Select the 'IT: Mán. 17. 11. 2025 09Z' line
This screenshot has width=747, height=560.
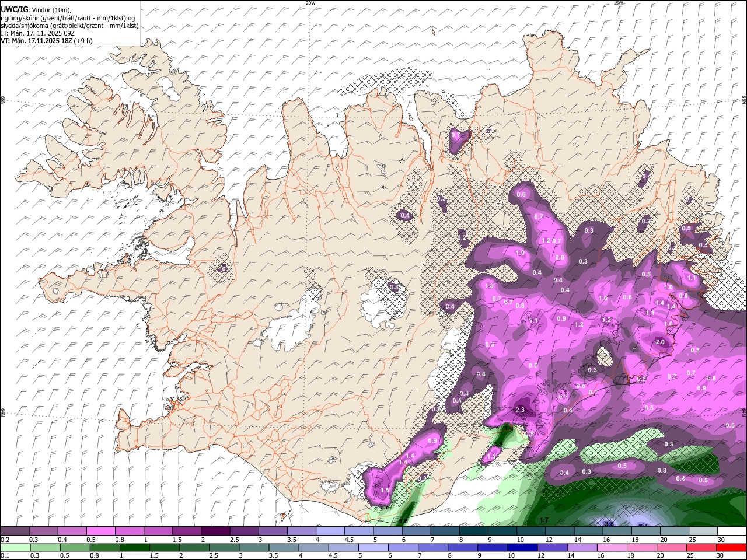click(x=37, y=33)
